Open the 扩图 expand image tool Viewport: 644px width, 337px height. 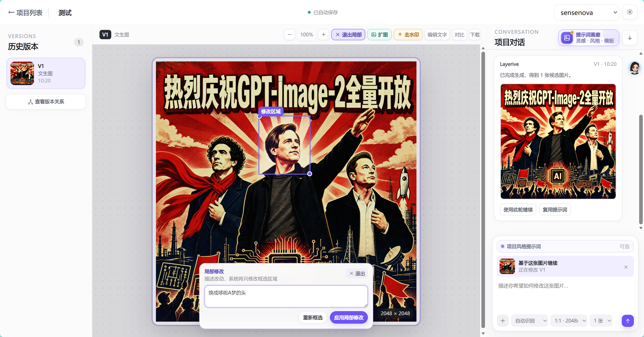tap(379, 35)
